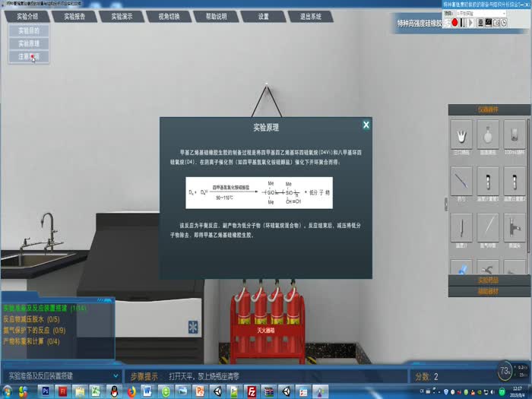532x399 pixels.
Task: Click the 视角切换 view switch tab
Action: pyautogui.click(x=168, y=16)
